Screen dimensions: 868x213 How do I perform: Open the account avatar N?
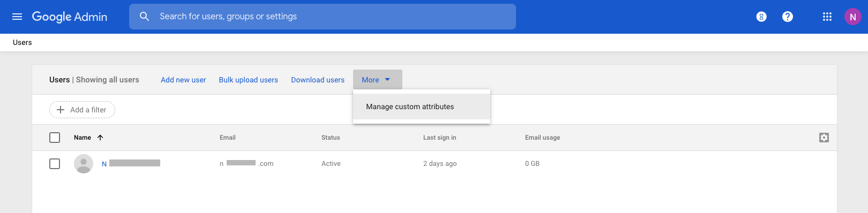pos(853,17)
